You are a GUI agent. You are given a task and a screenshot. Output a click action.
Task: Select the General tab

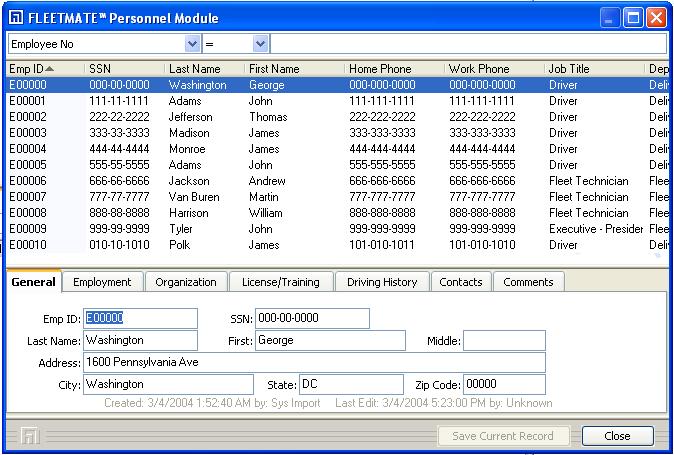pos(34,282)
